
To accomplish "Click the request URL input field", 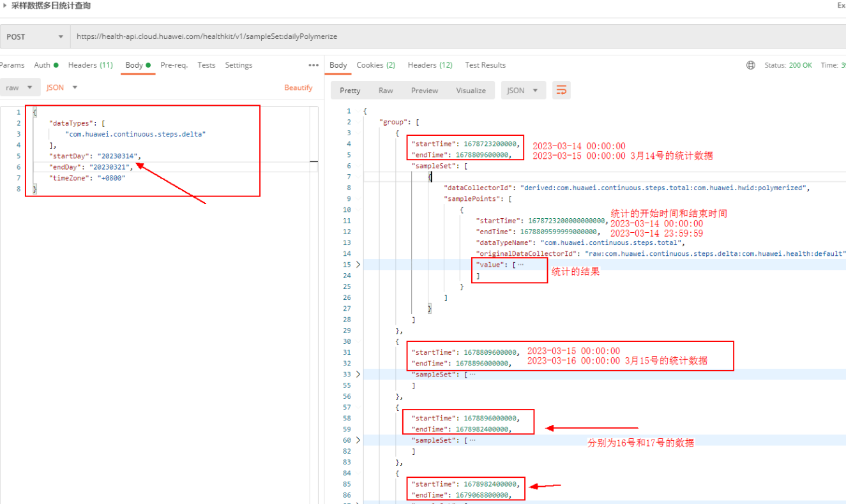I will (x=458, y=37).
